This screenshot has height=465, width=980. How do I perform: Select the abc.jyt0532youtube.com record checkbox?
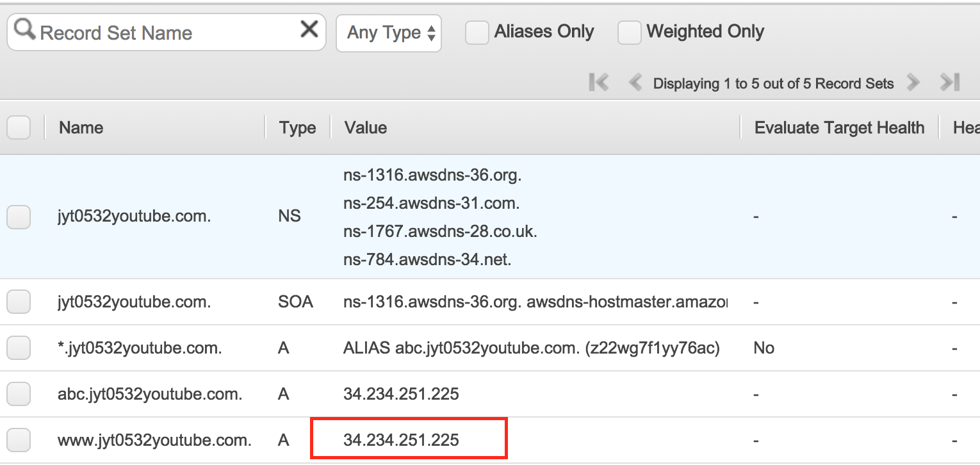(19, 394)
